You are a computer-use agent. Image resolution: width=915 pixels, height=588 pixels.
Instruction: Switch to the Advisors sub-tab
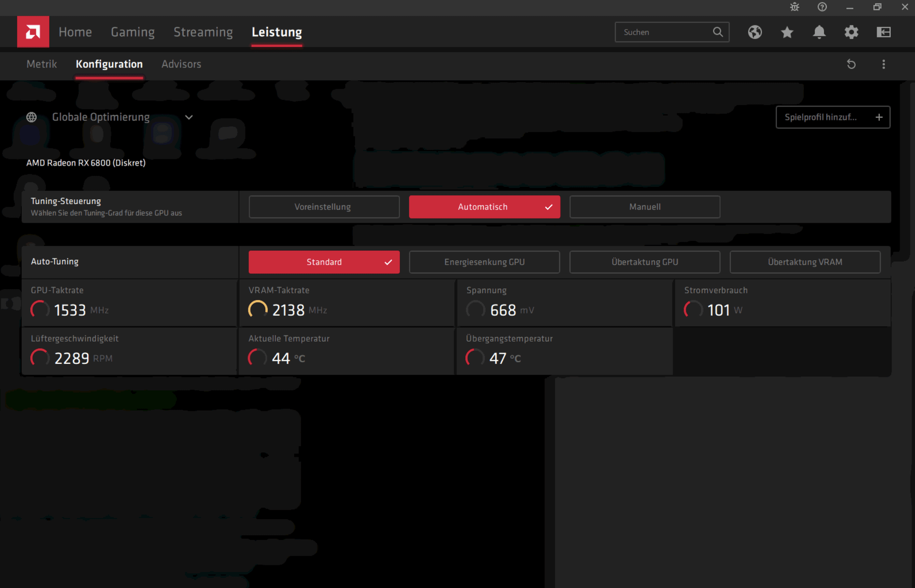coord(181,64)
